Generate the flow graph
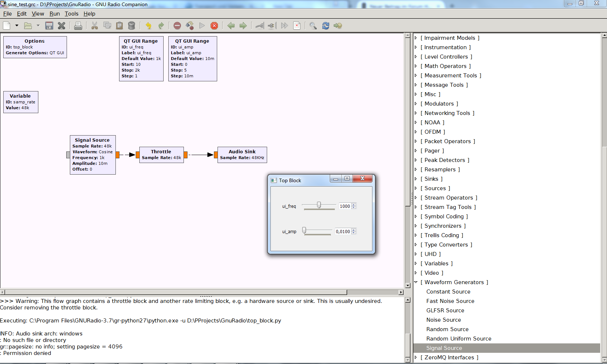Viewport: 607px width, 364px height. (190, 26)
